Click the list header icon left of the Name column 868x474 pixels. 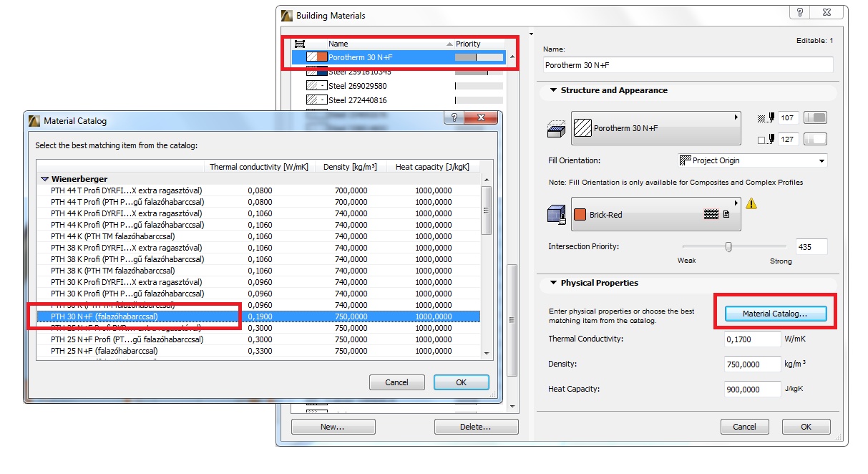pyautogui.click(x=301, y=44)
